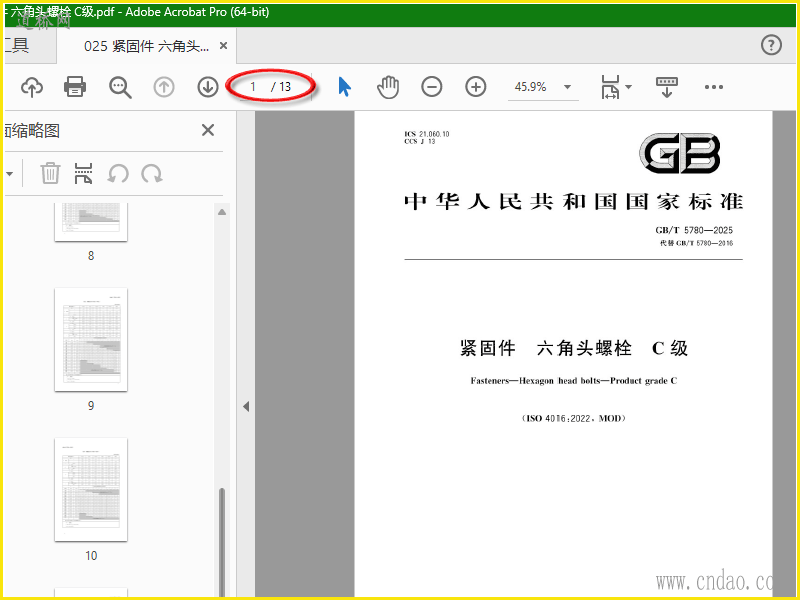Click the document title 紧固件 六角头螺栓 C级

pyautogui.click(x=573, y=348)
